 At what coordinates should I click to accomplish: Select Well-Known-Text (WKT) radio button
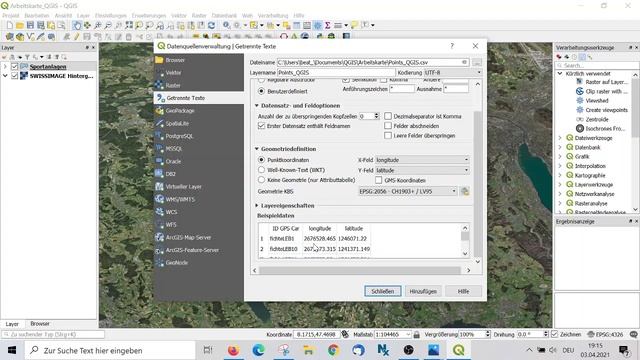point(261,170)
